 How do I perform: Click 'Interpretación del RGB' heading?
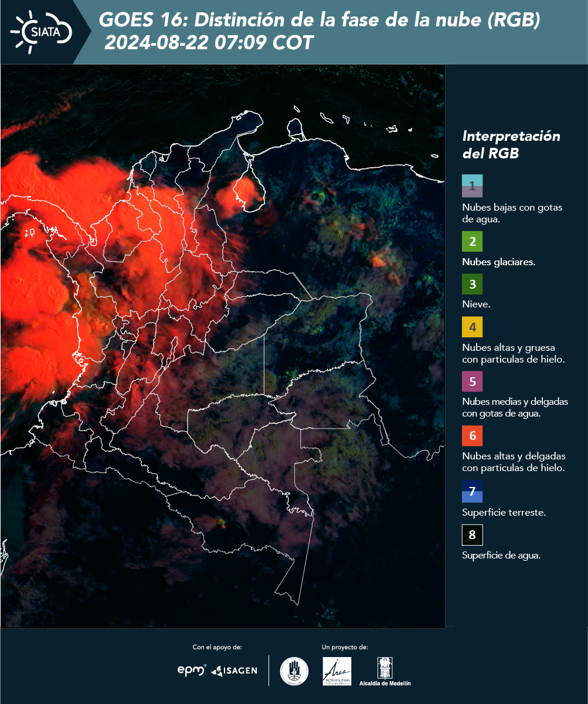tap(511, 145)
